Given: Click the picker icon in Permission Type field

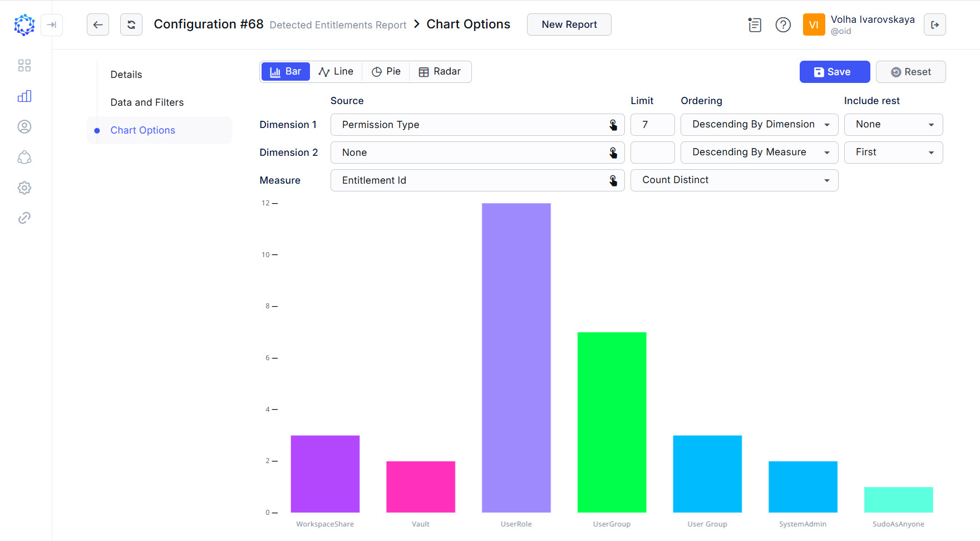Looking at the screenshot, I should tap(613, 125).
